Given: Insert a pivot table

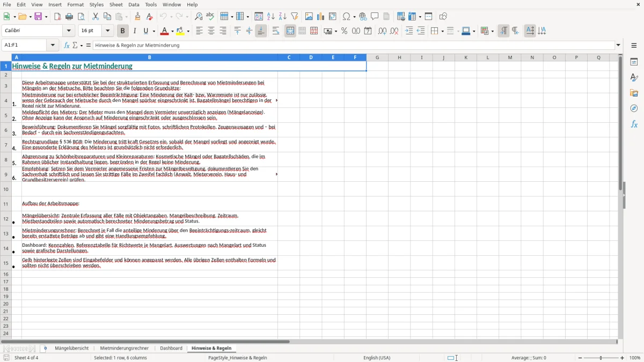Looking at the screenshot, I should (333, 17).
